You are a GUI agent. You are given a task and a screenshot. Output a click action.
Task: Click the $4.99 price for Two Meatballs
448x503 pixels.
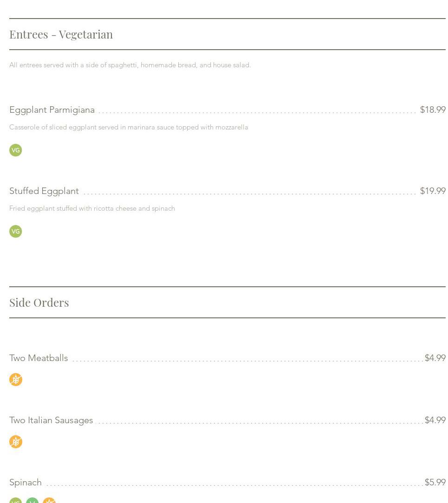[x=435, y=358]
